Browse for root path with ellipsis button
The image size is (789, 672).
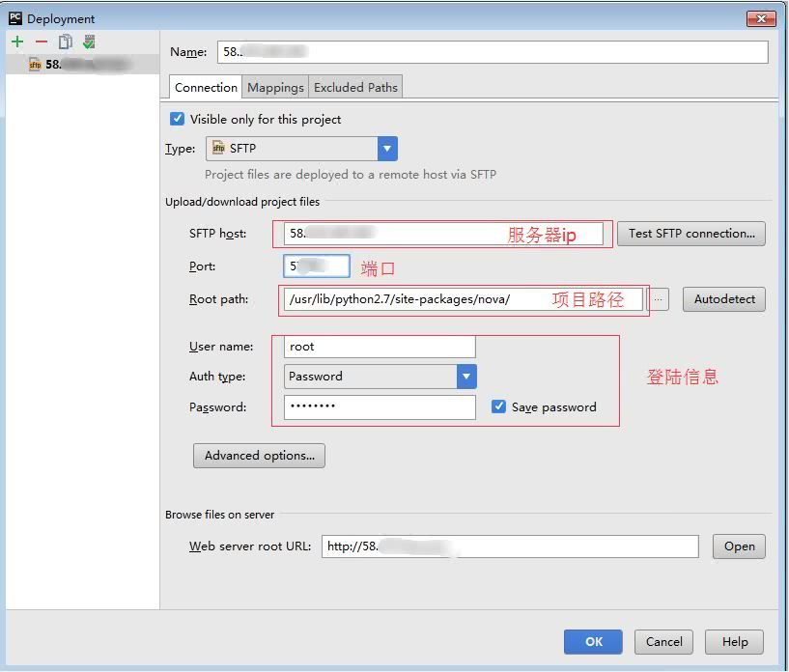coord(658,299)
